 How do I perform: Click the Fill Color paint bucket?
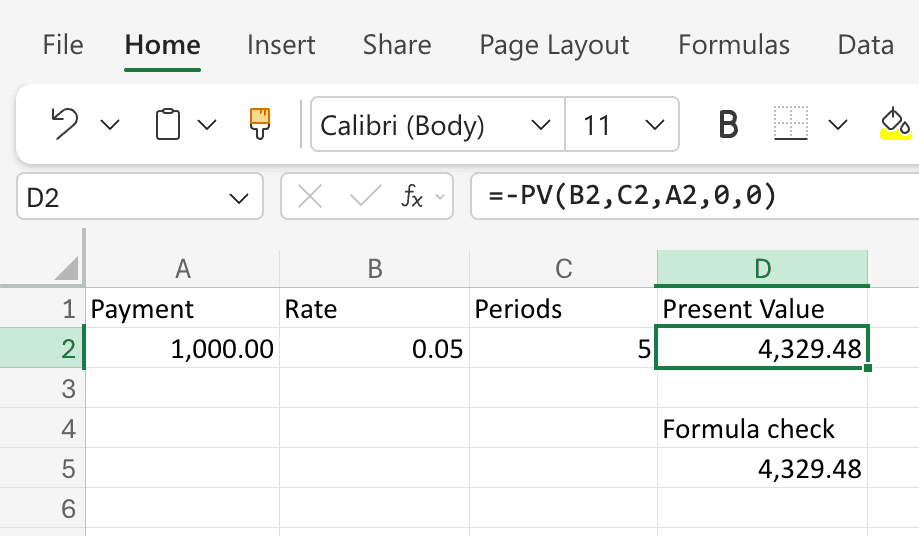(895, 124)
